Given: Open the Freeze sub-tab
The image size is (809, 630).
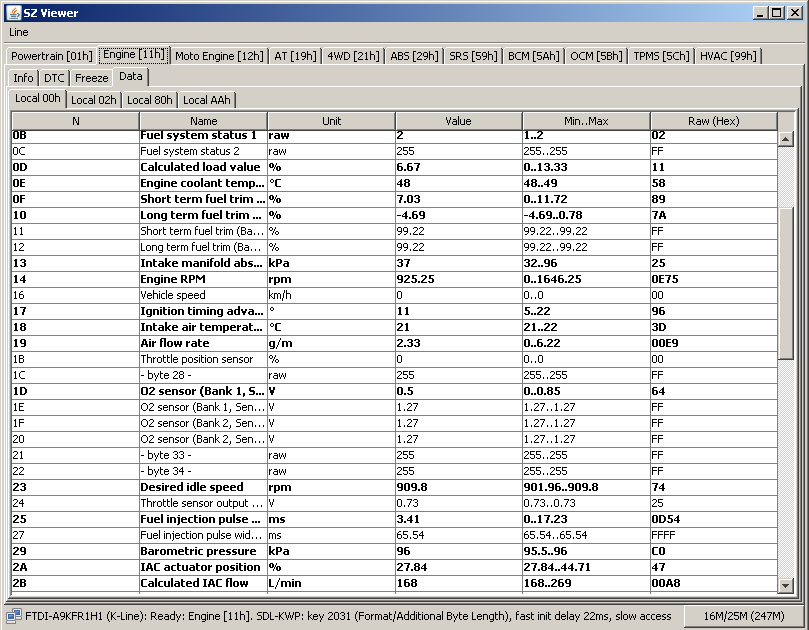Looking at the screenshot, I should click(91, 78).
